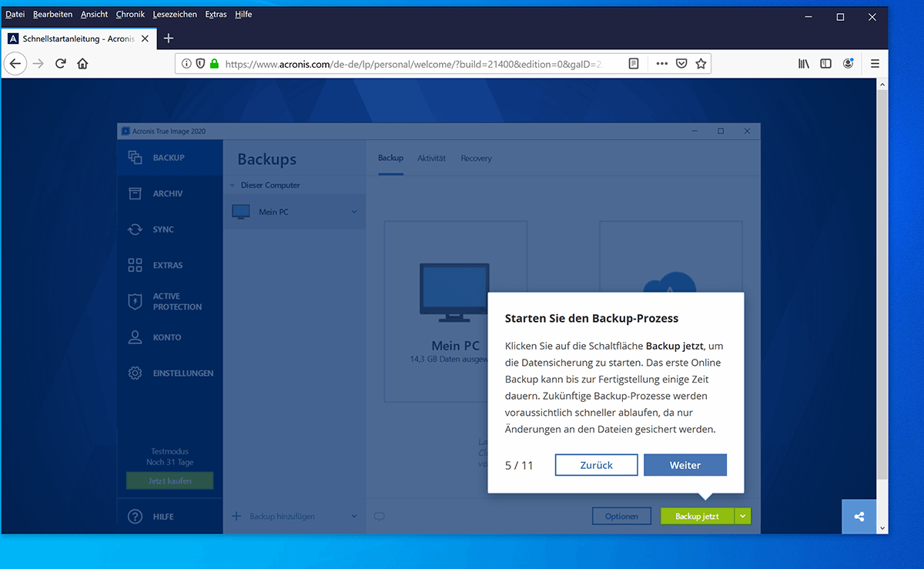
Task: Toggle reader view in the address bar
Action: click(634, 64)
